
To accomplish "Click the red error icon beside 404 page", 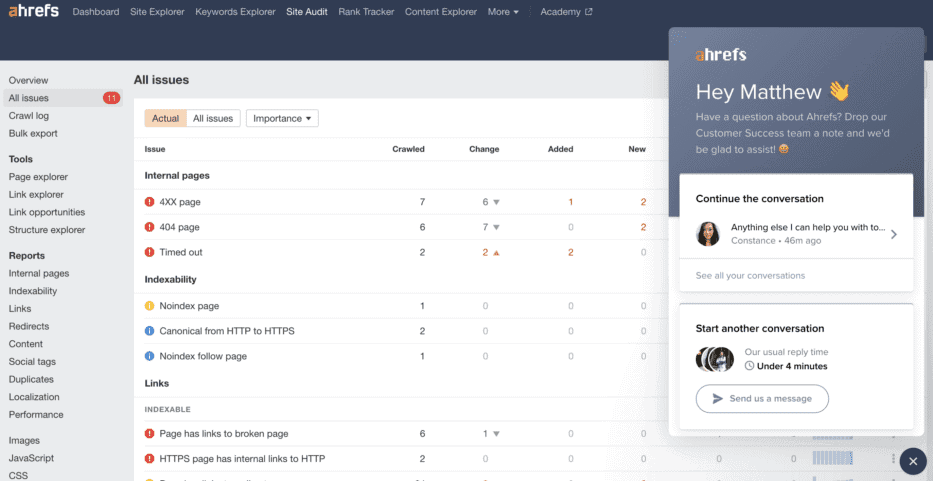I will click(x=149, y=227).
